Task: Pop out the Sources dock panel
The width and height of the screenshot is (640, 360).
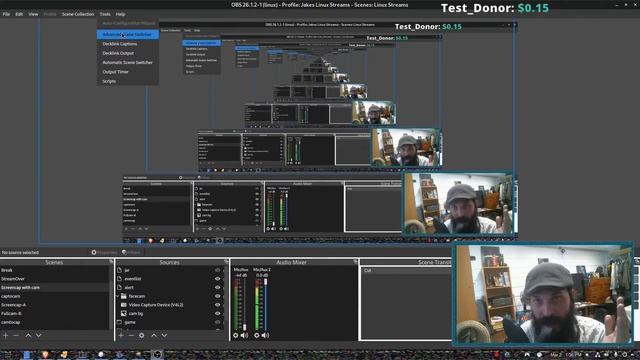Action: [x=227, y=262]
